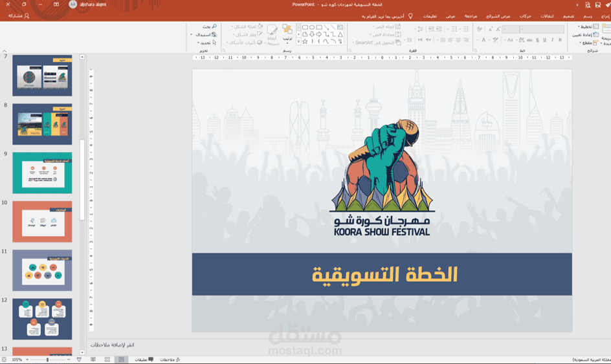This screenshot has height=364, width=611.
Task: Select the triangle shape in gallery
Action: point(340,34)
